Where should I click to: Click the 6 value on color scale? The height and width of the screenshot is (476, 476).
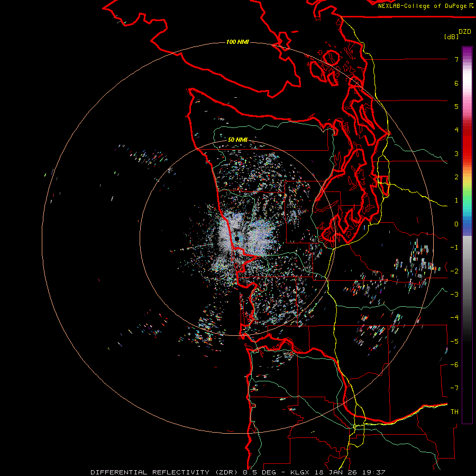456,83
